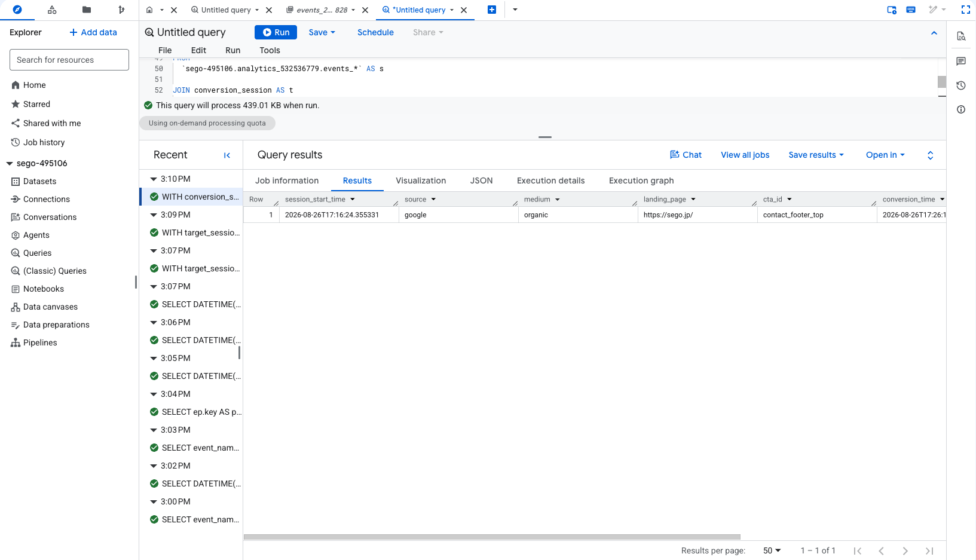Open the File menu
This screenshot has width=976, height=560.
click(x=165, y=50)
